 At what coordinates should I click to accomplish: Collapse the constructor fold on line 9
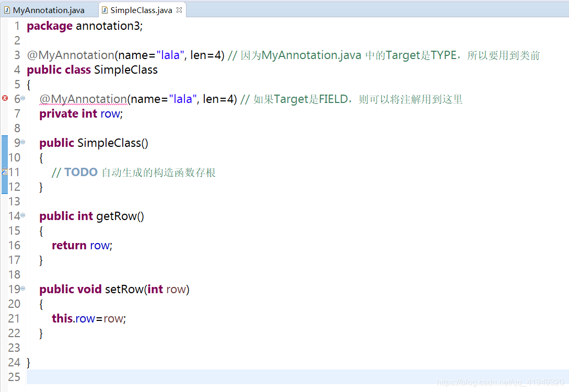coord(23,142)
